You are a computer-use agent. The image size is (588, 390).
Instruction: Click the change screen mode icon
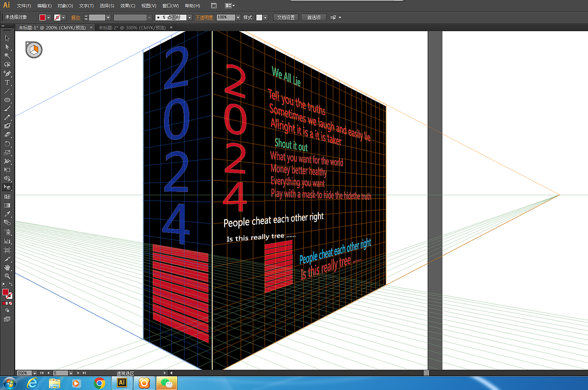(x=7, y=319)
